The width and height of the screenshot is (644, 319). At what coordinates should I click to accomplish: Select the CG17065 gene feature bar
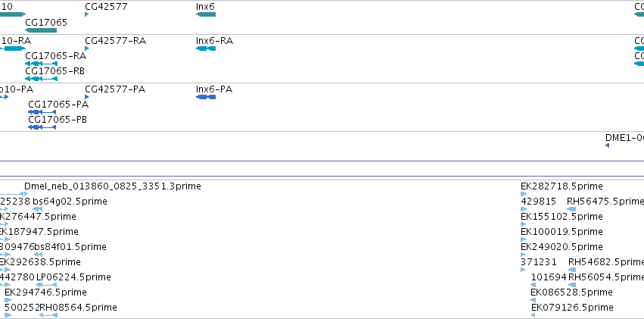tap(41, 30)
